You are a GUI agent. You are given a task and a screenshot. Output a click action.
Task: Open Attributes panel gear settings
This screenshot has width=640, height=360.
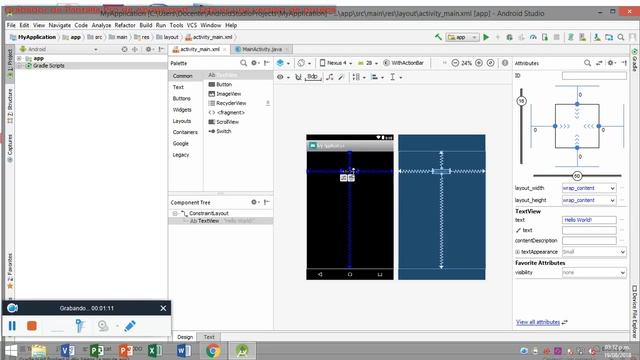611,63
